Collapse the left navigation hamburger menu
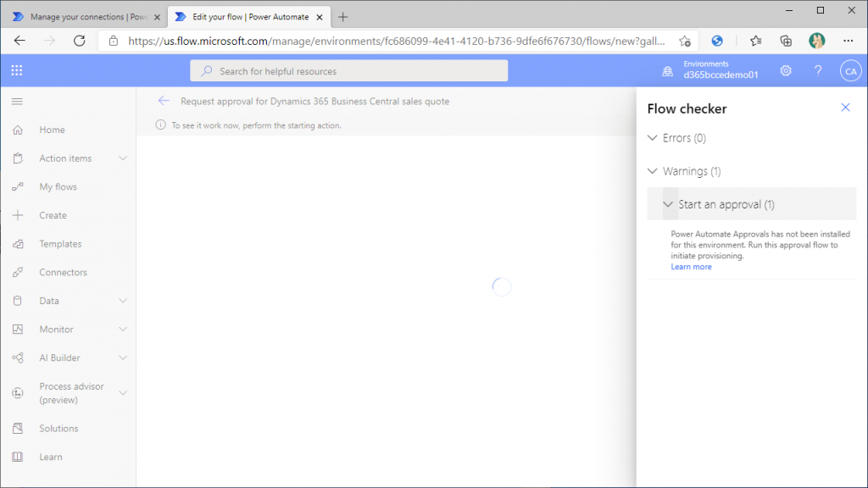 (17, 102)
